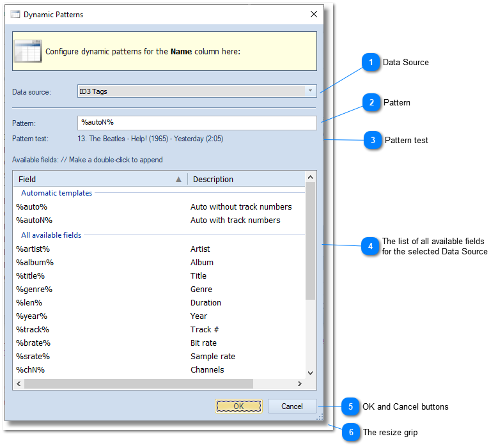Select the %track% field
Screen dimensions: 498x448
[x=33, y=329]
